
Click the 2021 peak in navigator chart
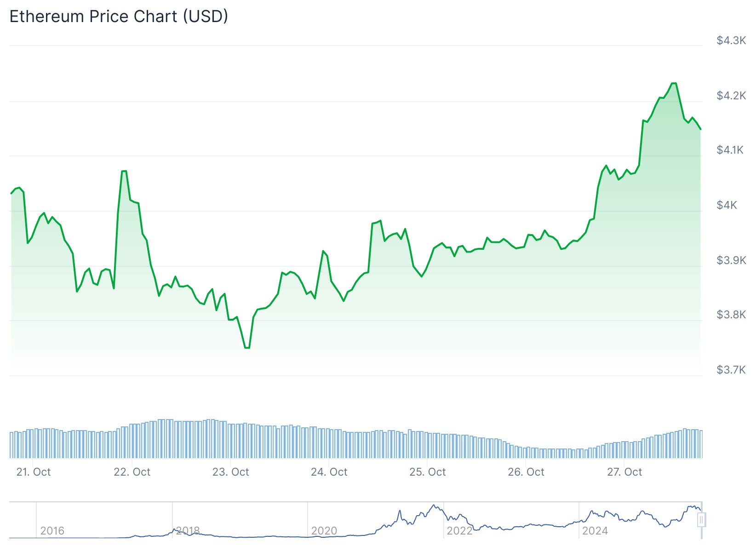pos(434,506)
